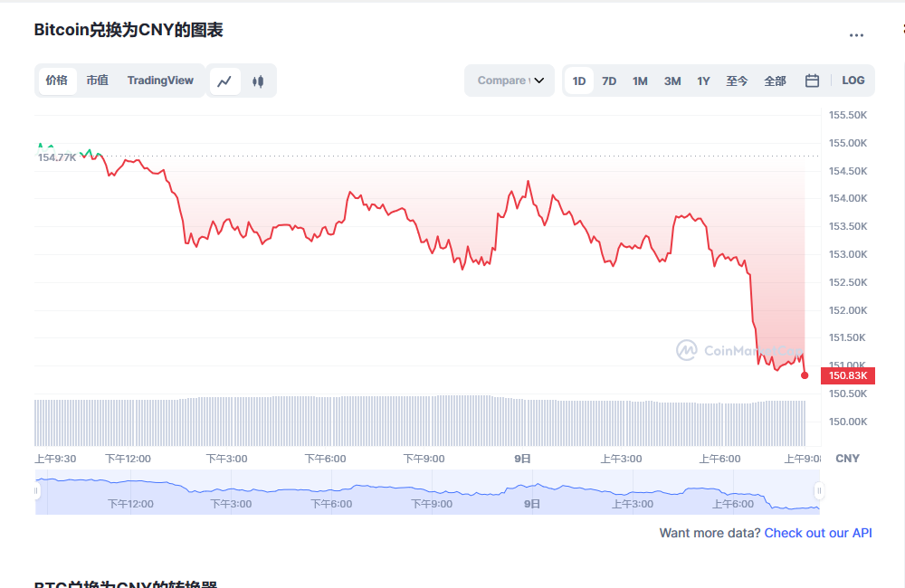
Task: Switch to the 市值 tab
Action: [97, 81]
